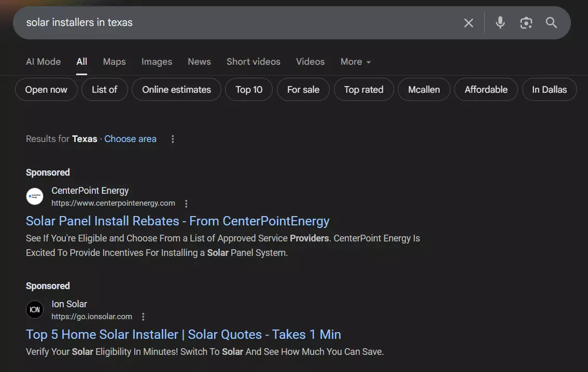Select the All results tab

coord(82,62)
